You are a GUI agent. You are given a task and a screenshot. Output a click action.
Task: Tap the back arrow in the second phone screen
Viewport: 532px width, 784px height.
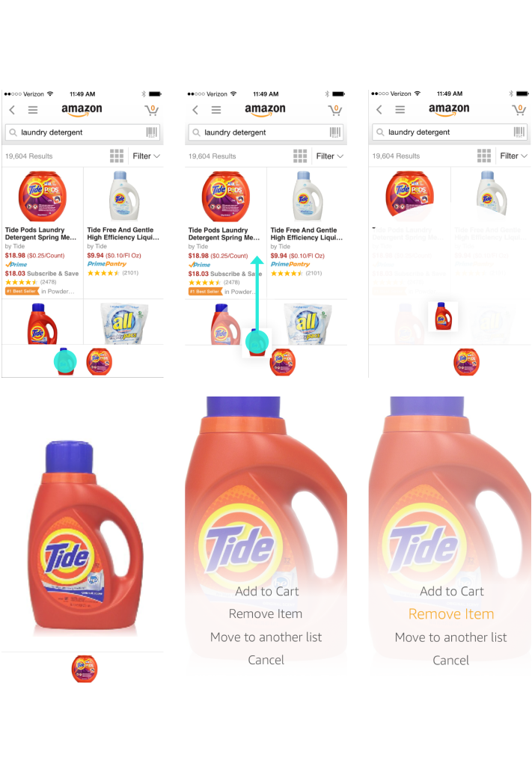195,110
